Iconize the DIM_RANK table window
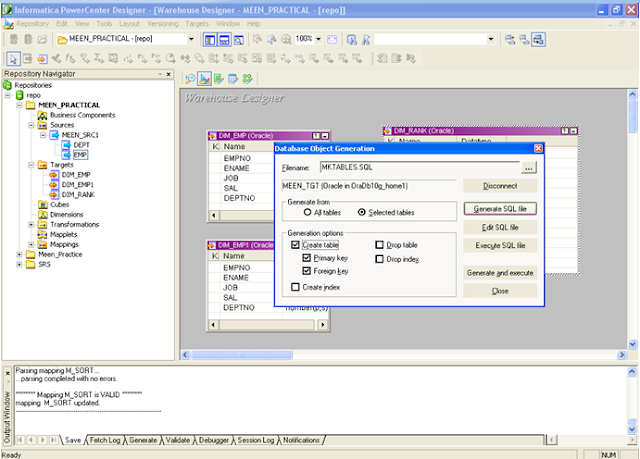This screenshot has height=459, width=640. point(573,131)
